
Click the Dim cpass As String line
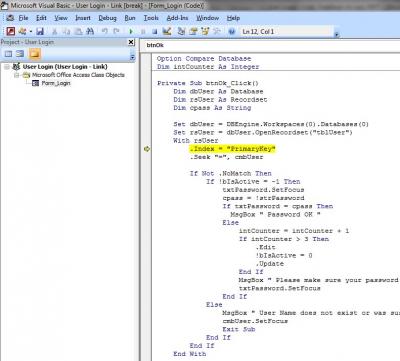point(212,108)
